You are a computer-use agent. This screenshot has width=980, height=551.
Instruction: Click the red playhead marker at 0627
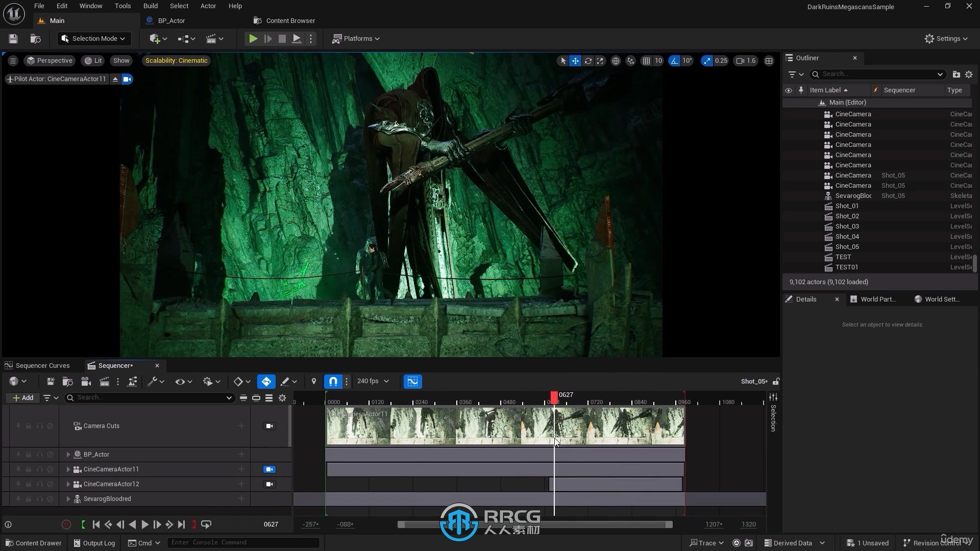(x=554, y=397)
